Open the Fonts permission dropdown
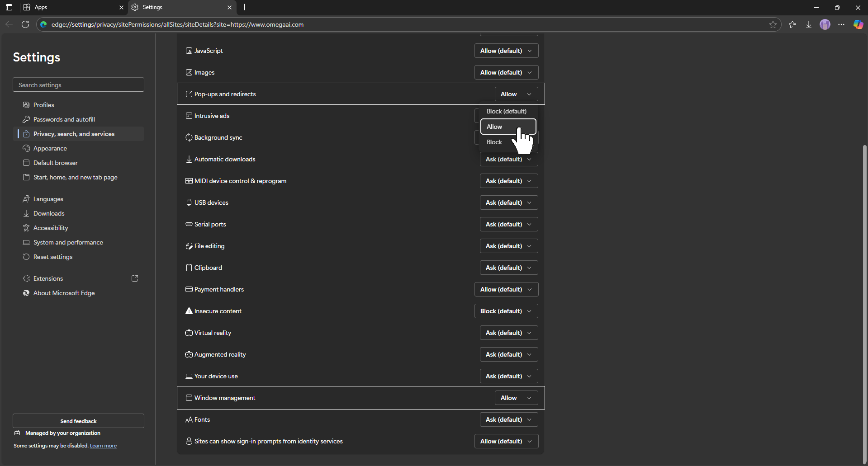 click(508, 419)
